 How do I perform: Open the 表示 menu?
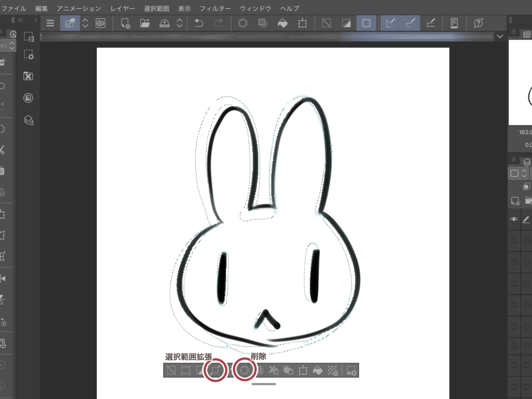[x=184, y=8]
